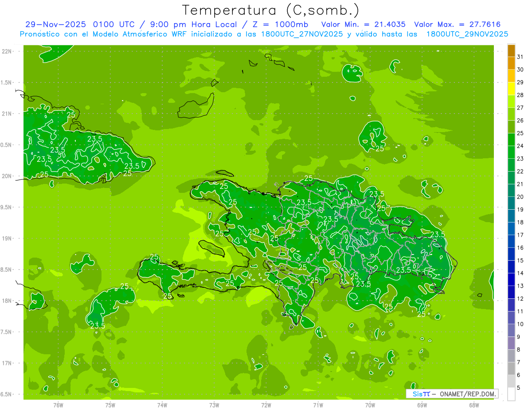Click the legend value label "25" on the color scale
532x411 pixels.
(x=520, y=133)
